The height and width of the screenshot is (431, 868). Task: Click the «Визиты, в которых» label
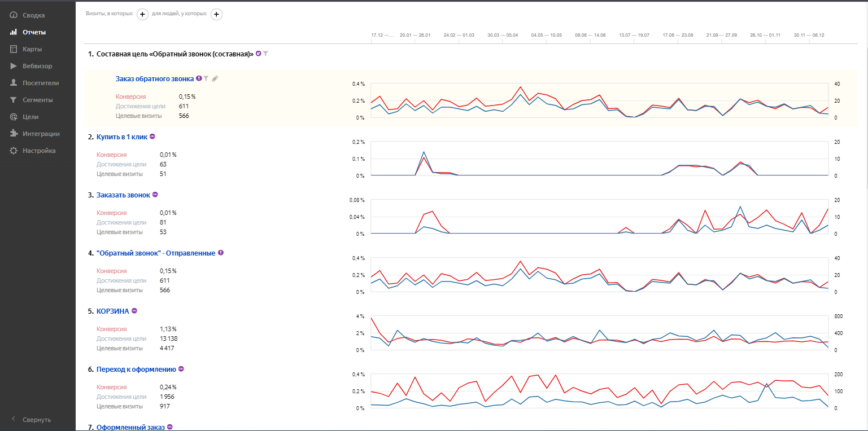tap(110, 13)
